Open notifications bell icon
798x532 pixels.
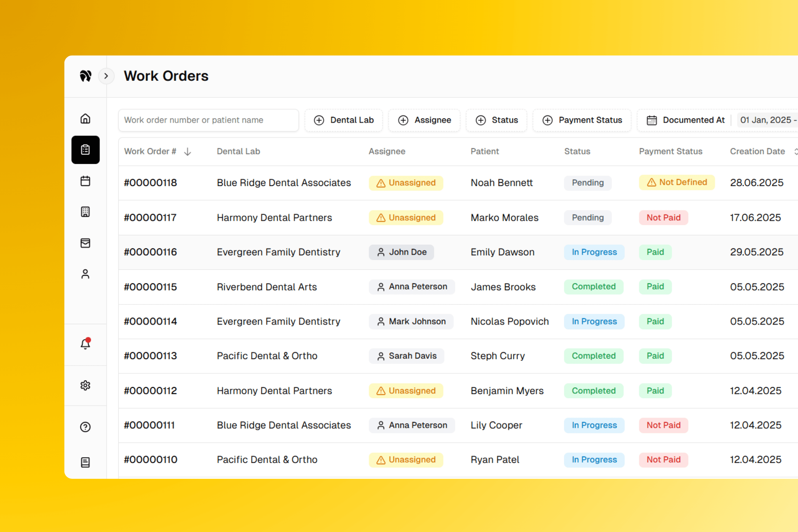click(x=85, y=344)
